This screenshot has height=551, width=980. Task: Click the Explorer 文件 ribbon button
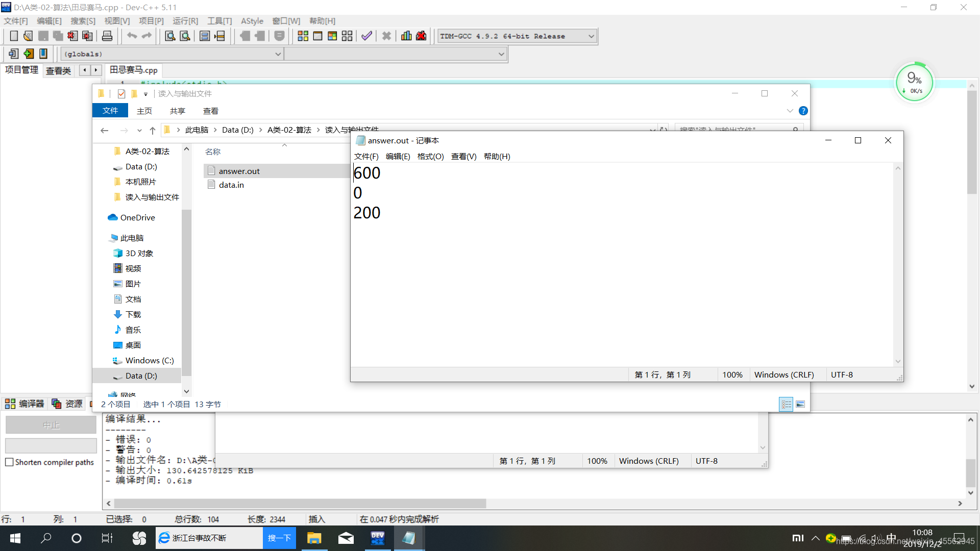tap(110, 111)
